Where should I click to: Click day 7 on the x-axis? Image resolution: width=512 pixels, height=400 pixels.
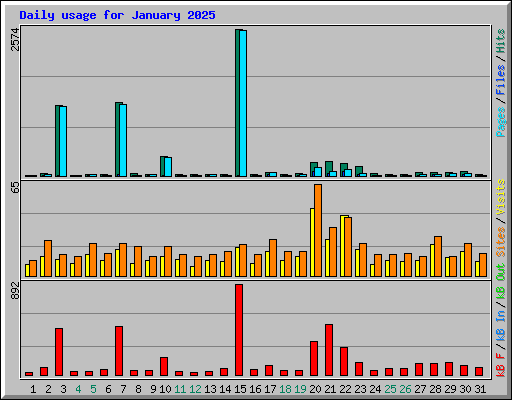[123, 389]
